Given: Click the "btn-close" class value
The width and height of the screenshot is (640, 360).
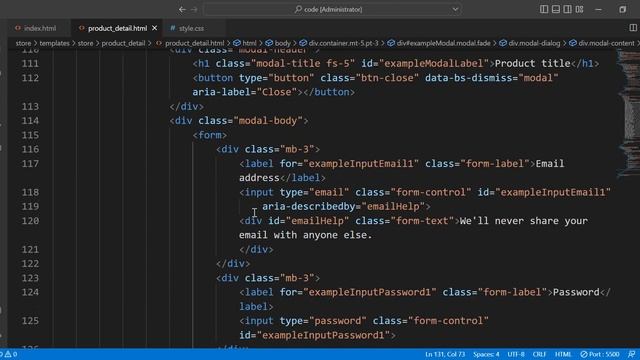Looking at the screenshot, I should [x=387, y=78].
